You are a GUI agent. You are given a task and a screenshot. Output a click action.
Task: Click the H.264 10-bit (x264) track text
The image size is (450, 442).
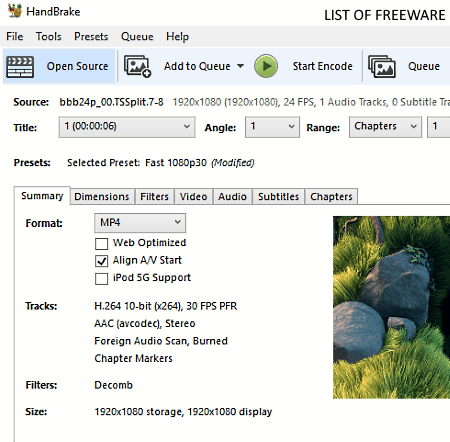166,306
